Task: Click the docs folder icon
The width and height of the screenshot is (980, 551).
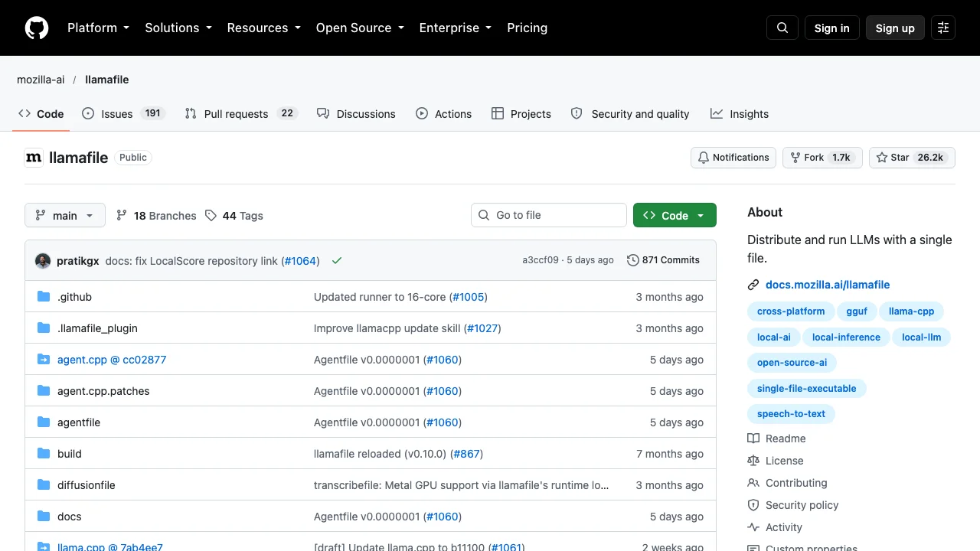Action: pos(44,517)
